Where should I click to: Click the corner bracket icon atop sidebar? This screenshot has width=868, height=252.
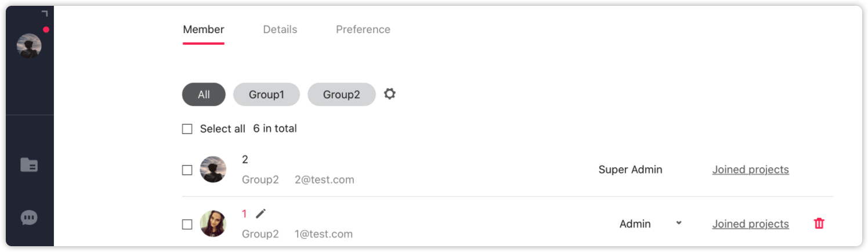pyautogui.click(x=45, y=13)
